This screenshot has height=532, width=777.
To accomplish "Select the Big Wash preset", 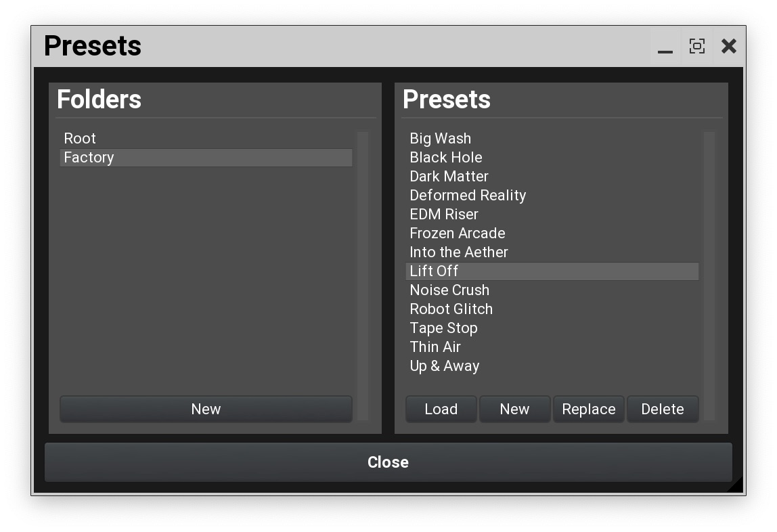I will pyautogui.click(x=440, y=138).
